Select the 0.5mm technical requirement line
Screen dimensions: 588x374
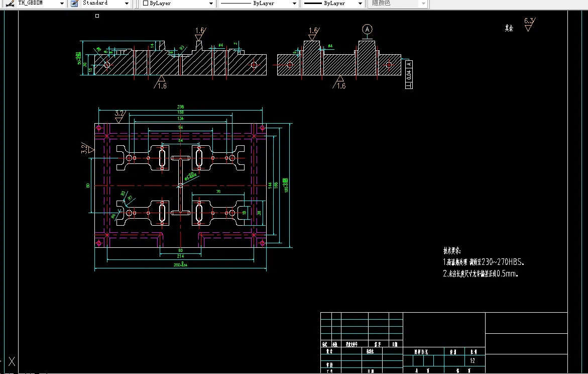481,274
